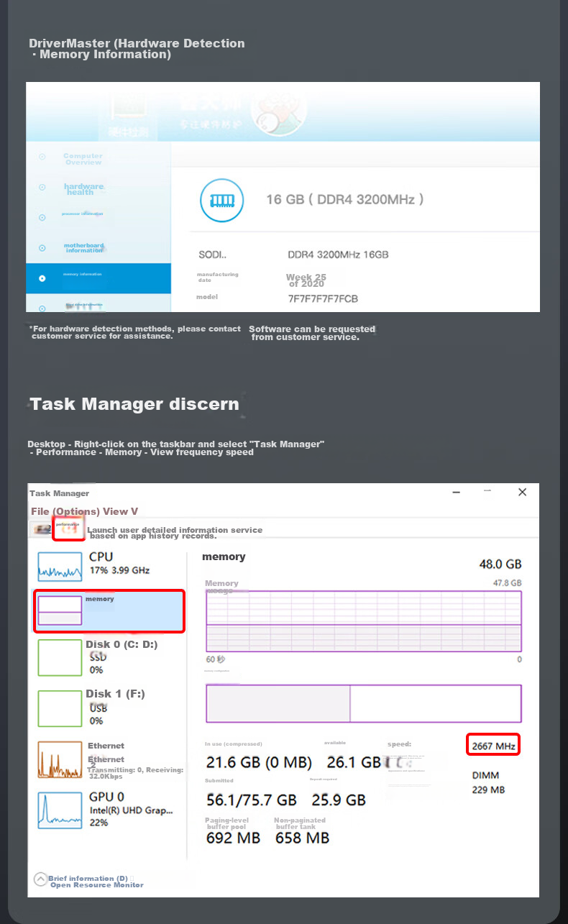The image size is (568, 924).
Task: Click the "SODI.." slot label
Action: click(x=212, y=255)
